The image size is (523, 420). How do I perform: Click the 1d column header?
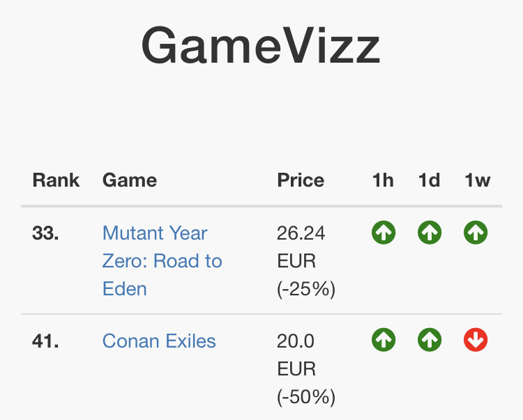click(429, 180)
